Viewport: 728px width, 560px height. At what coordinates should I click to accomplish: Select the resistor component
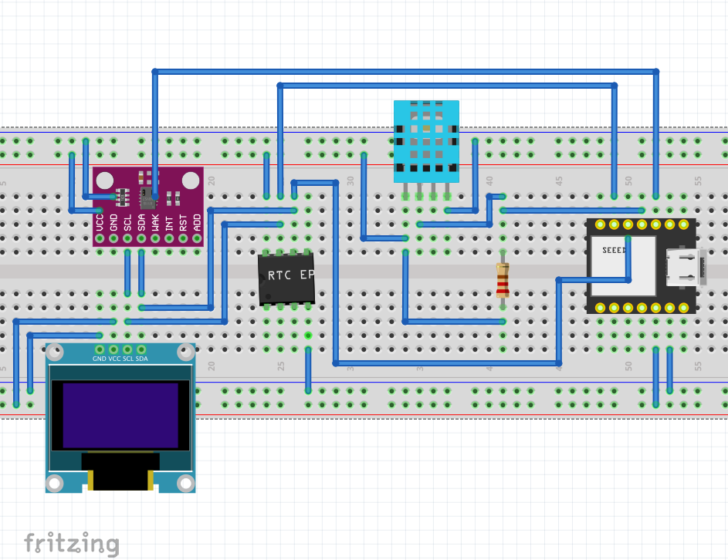pyautogui.click(x=503, y=280)
